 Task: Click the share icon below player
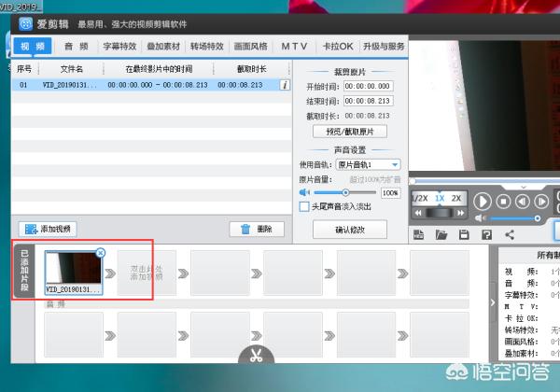click(x=510, y=234)
